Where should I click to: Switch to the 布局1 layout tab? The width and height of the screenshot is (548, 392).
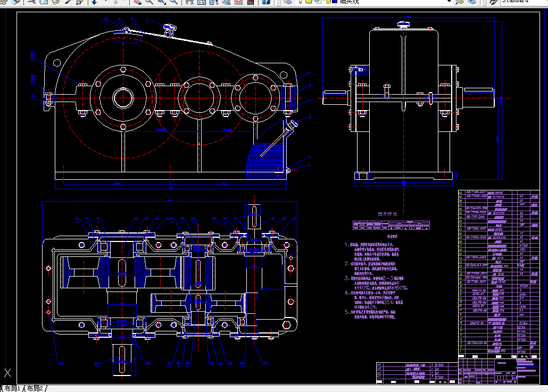(12, 388)
